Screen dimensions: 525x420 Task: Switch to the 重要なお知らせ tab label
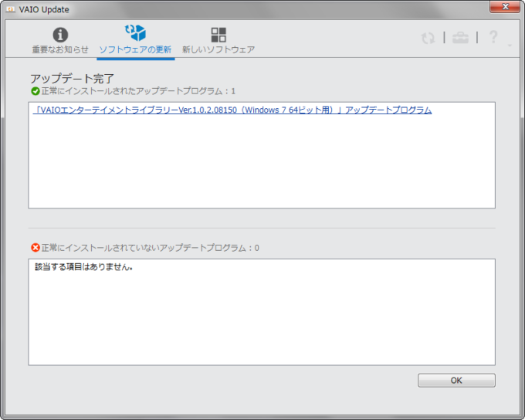[x=59, y=49]
